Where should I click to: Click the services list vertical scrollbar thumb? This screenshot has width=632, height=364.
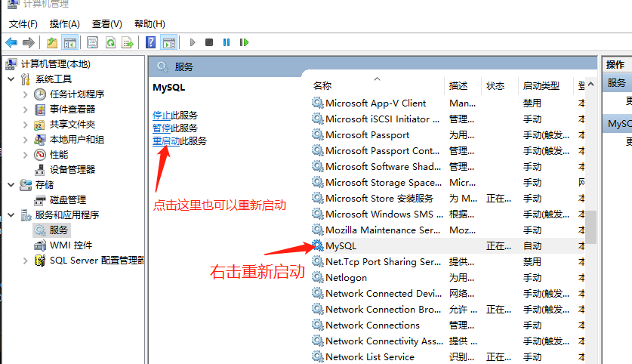coord(591,227)
